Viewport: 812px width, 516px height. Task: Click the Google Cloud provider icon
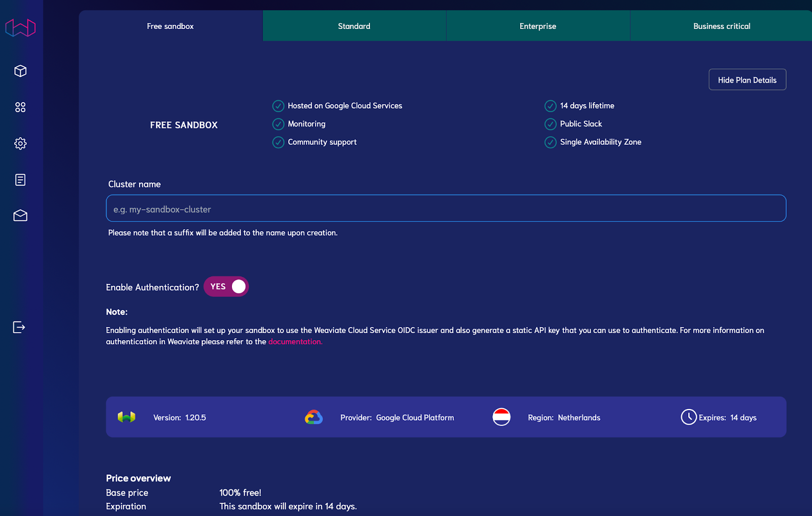tap(314, 417)
